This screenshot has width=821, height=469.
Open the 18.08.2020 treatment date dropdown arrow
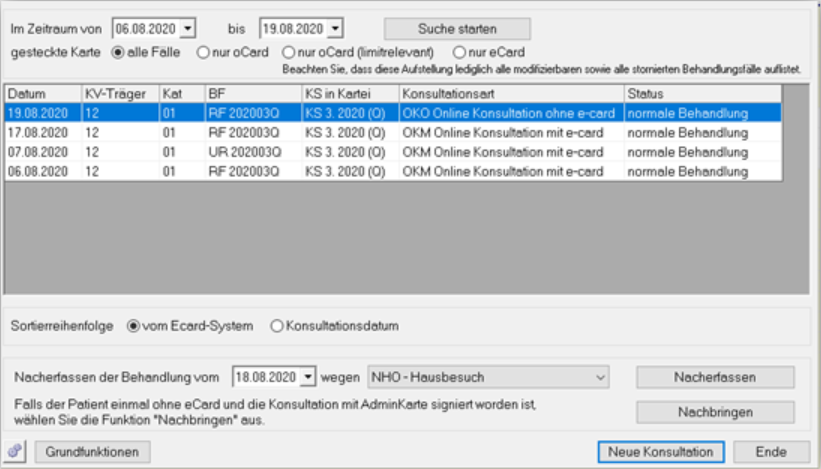(x=308, y=377)
